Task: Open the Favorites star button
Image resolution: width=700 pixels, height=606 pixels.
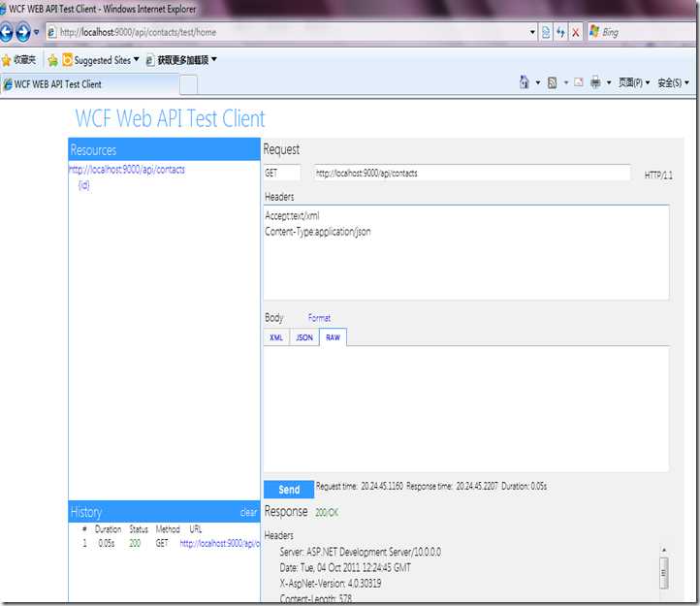Action: [x=18, y=60]
